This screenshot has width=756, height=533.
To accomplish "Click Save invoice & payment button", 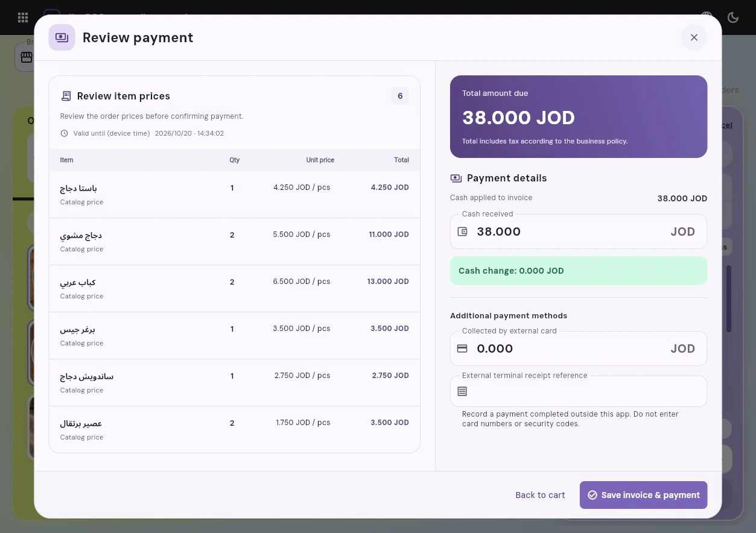I will click(643, 495).
